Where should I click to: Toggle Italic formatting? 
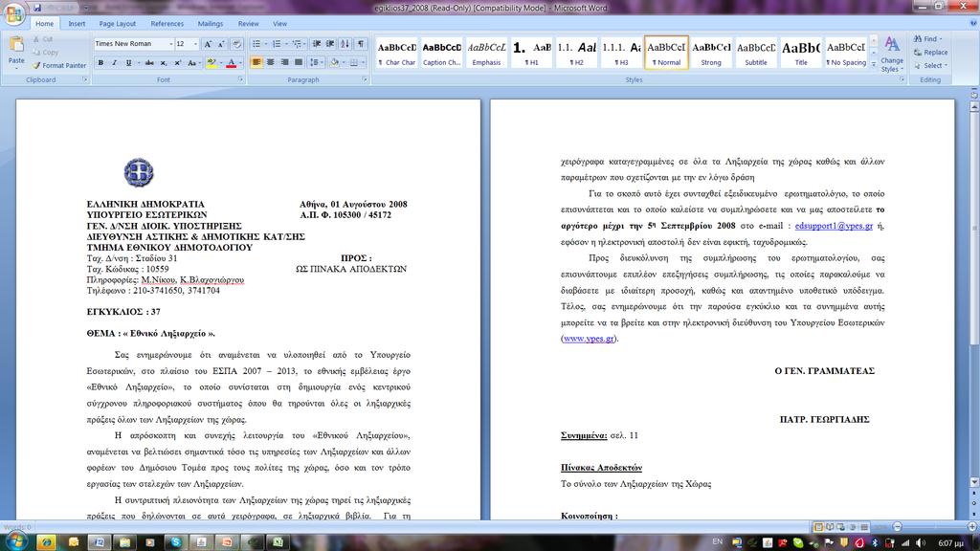[115, 62]
